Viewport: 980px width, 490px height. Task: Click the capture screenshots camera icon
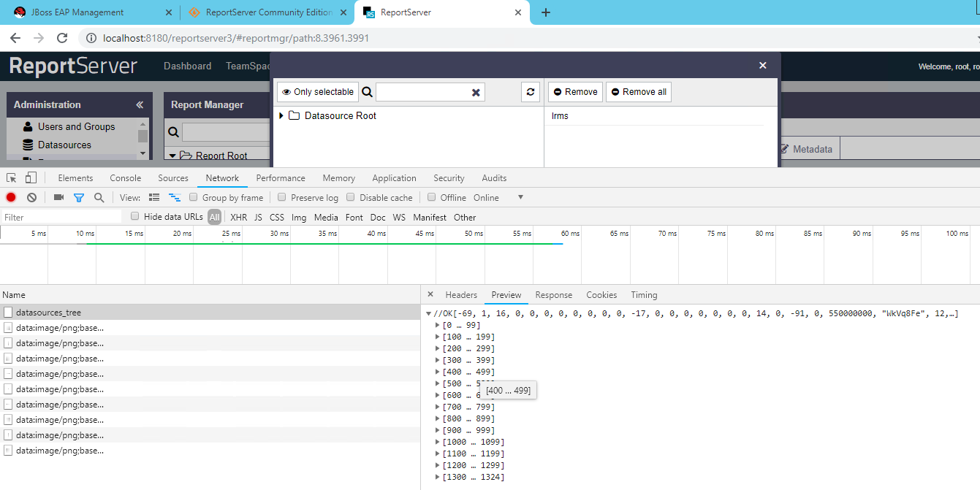(59, 197)
